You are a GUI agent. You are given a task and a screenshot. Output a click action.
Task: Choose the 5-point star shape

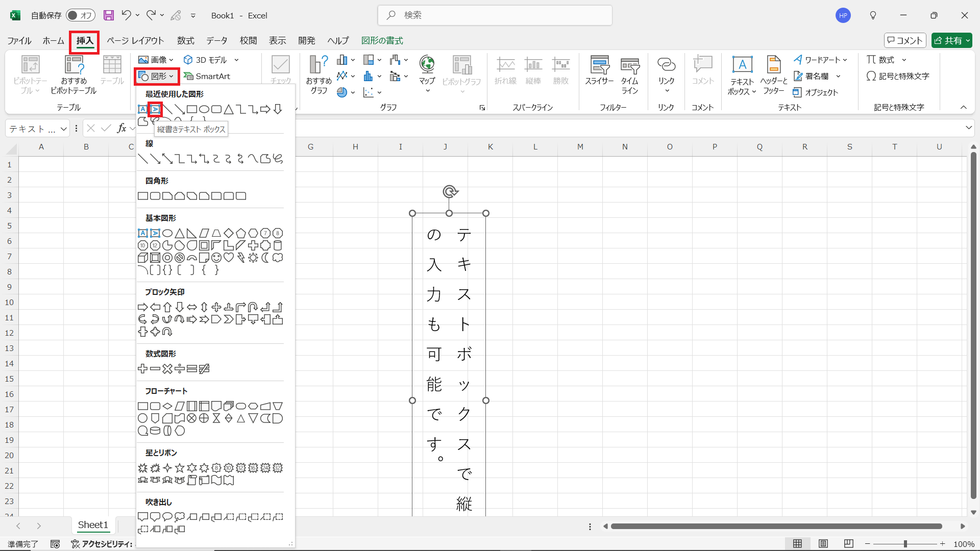click(x=180, y=468)
